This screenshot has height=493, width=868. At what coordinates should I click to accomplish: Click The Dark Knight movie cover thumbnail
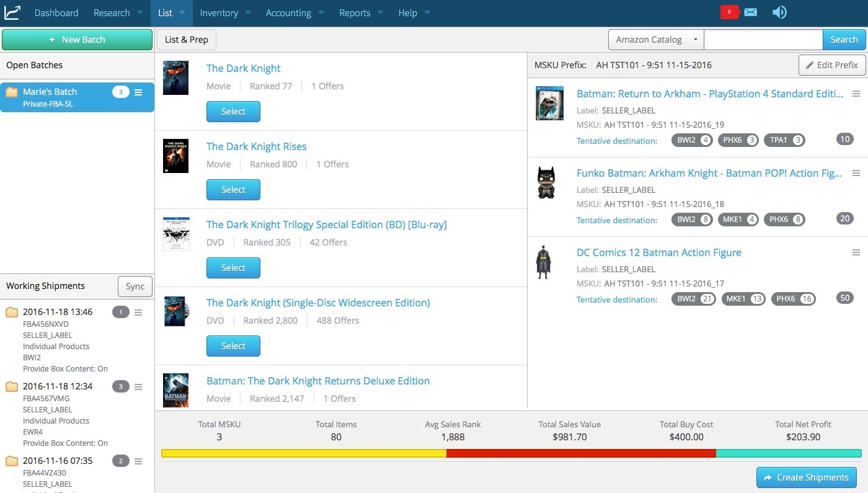pyautogui.click(x=175, y=78)
